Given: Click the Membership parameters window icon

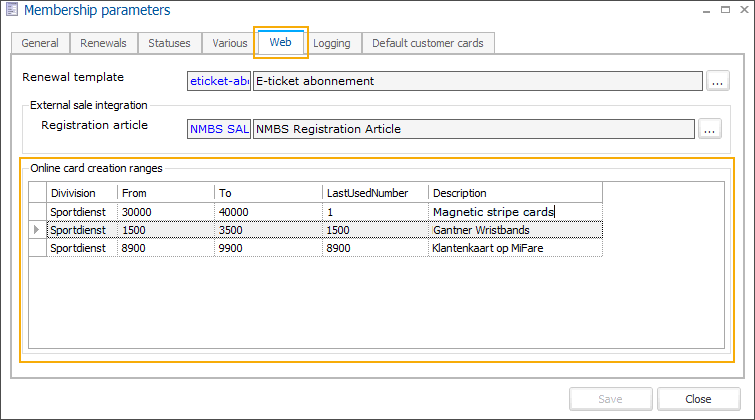Looking at the screenshot, I should click(x=11, y=11).
